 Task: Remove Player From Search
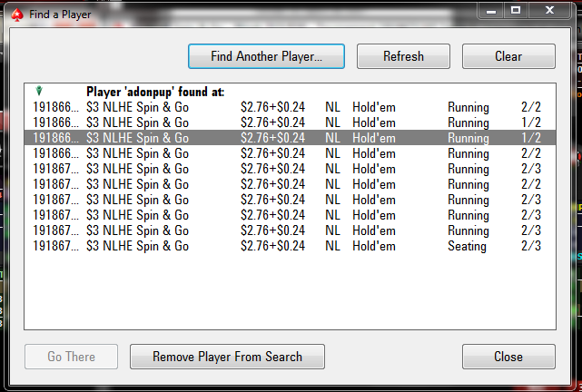click(227, 357)
